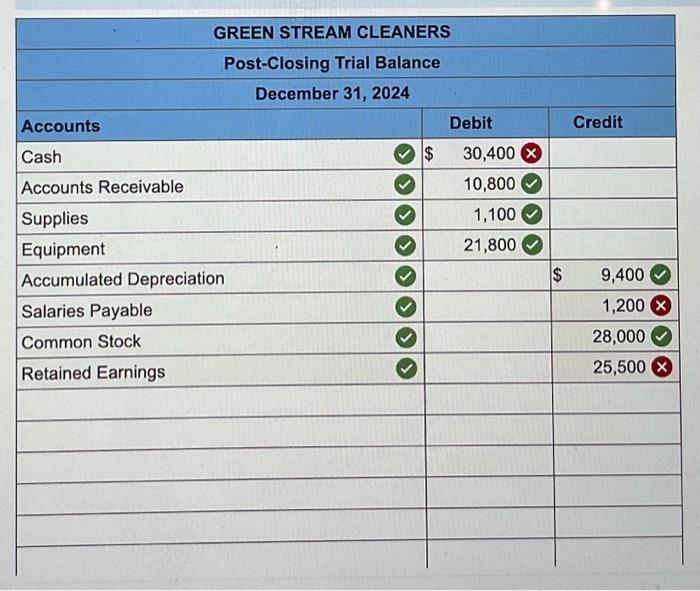Click the December 31, 2024 date line
Viewport: 700px width, 591px height.
click(332, 94)
